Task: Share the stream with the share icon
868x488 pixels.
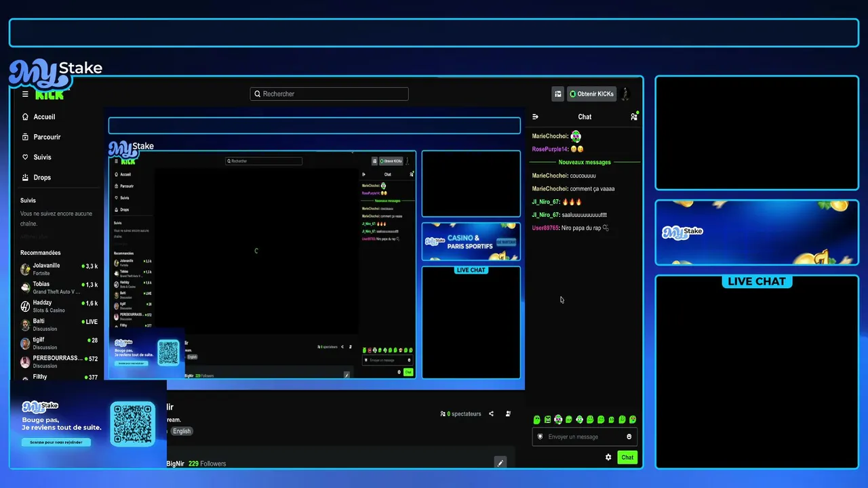Action: click(x=491, y=413)
